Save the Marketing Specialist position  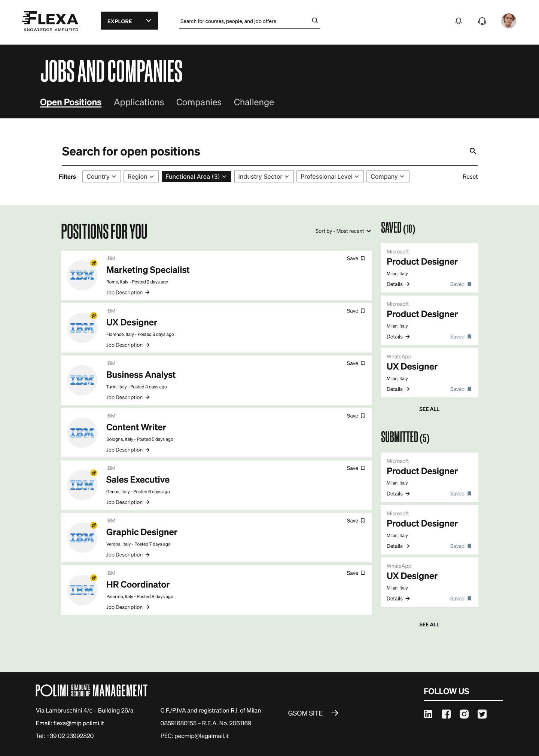pyautogui.click(x=356, y=258)
